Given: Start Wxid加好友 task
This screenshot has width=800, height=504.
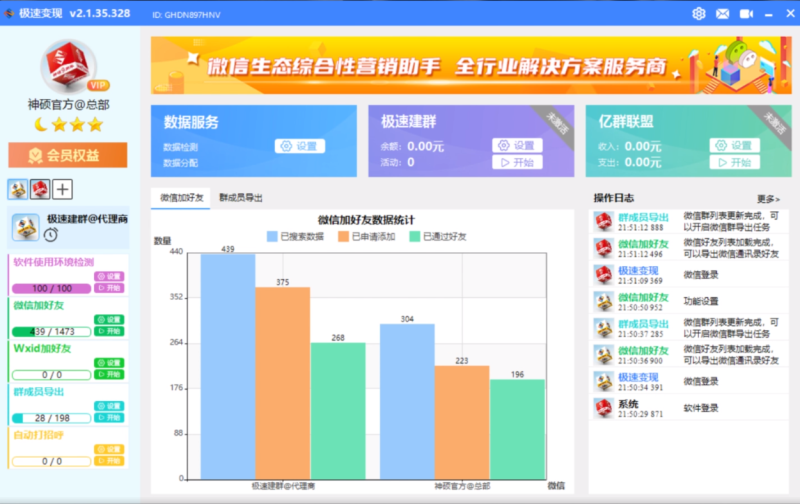Looking at the screenshot, I should (109, 375).
